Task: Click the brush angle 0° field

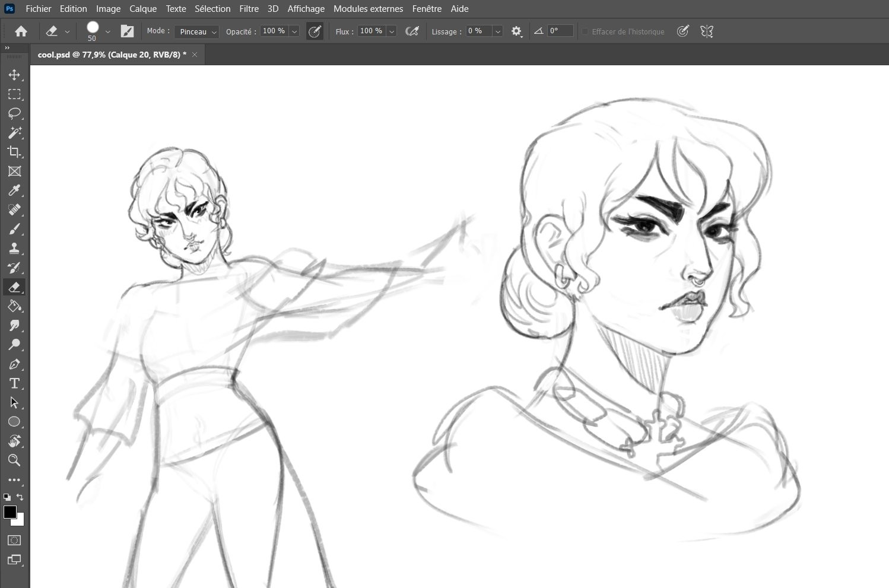Action: [x=560, y=31]
